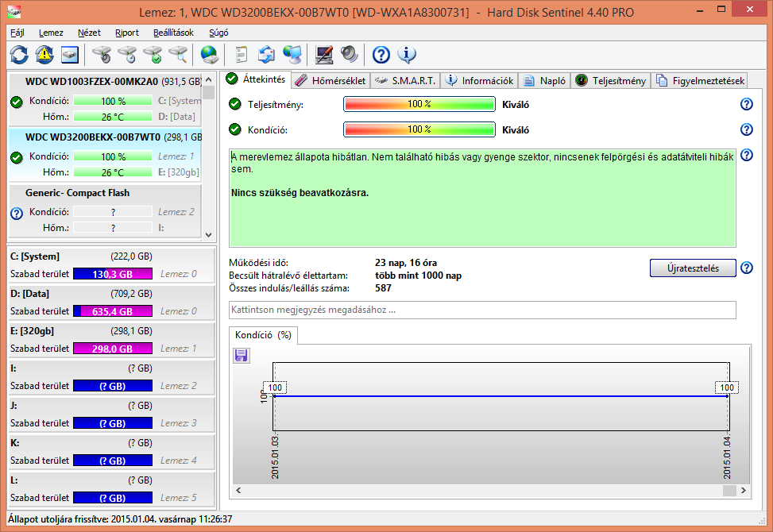Open the Nézet menu
This screenshot has height=532, width=773.
(89, 33)
